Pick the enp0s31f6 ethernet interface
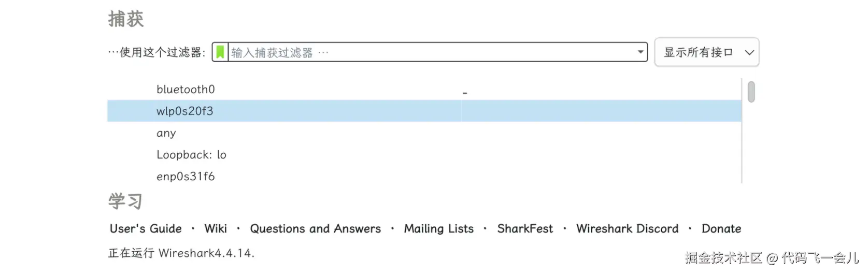The height and width of the screenshot is (274, 868). [186, 177]
